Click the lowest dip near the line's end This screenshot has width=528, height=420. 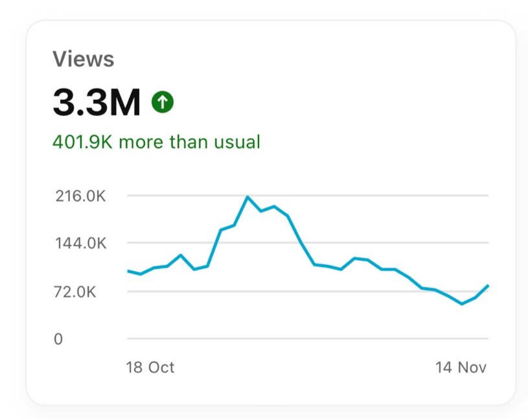point(462,303)
